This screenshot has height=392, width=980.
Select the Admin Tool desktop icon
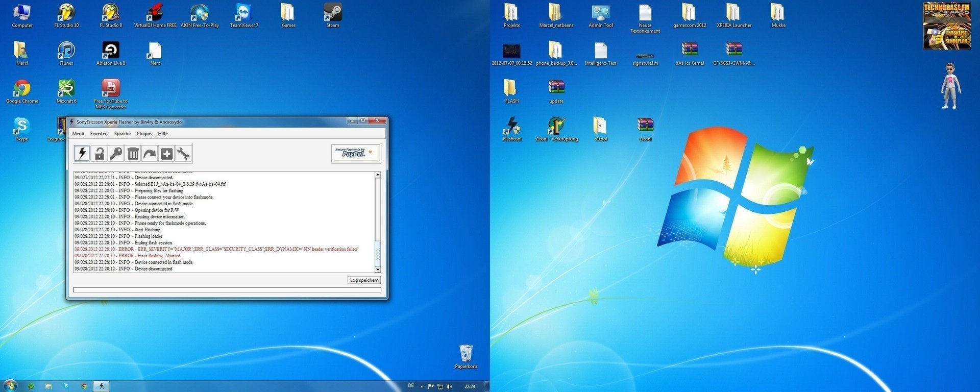point(601,15)
